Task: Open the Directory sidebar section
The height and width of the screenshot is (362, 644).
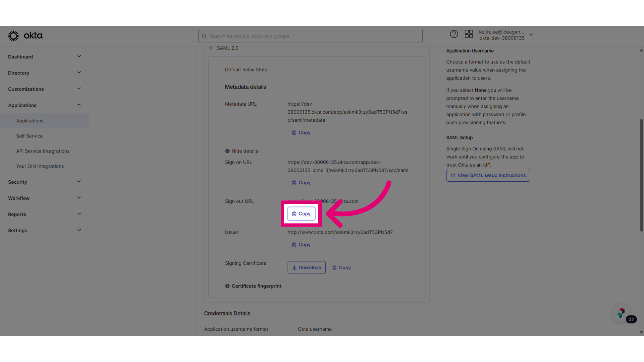Action: pyautogui.click(x=44, y=73)
